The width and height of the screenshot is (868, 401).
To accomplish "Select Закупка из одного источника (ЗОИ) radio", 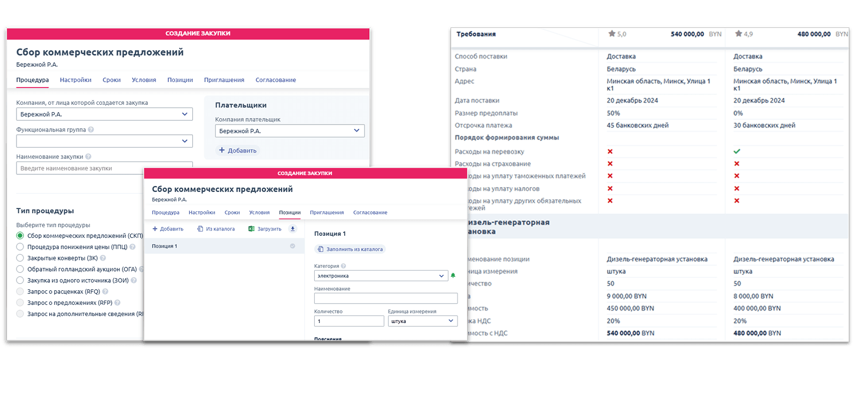I will [x=20, y=280].
